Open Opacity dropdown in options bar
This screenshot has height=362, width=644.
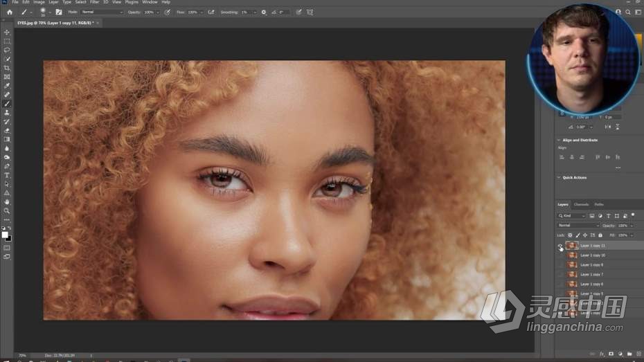click(x=158, y=12)
